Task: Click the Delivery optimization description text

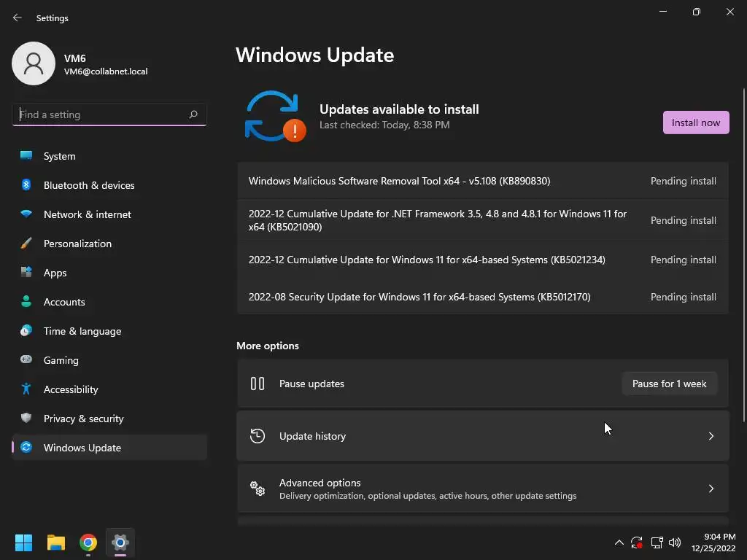Action: tap(427, 496)
